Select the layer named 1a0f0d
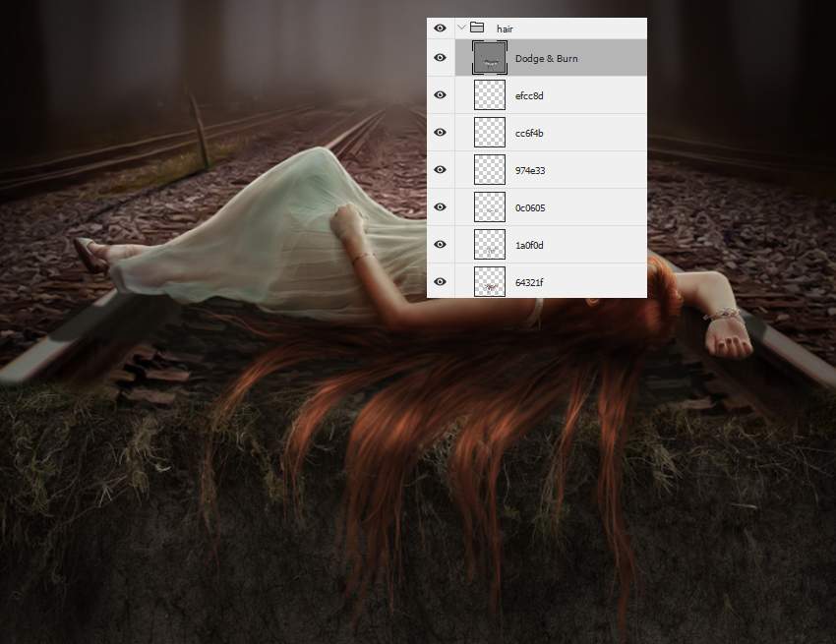Viewport: 836px width, 644px height. tap(531, 245)
